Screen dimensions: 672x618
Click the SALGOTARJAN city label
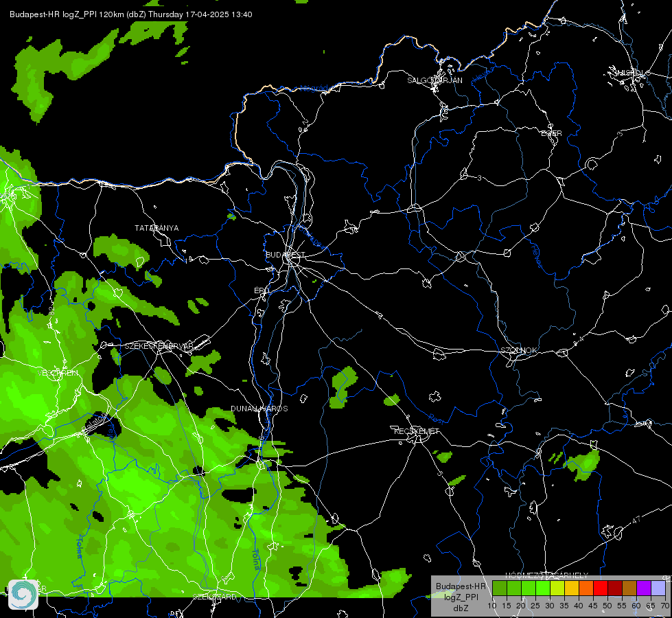tap(435, 80)
